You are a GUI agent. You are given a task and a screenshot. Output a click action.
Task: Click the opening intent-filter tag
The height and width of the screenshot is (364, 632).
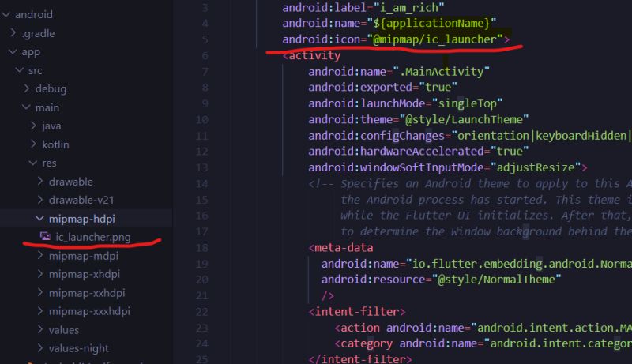(x=357, y=311)
